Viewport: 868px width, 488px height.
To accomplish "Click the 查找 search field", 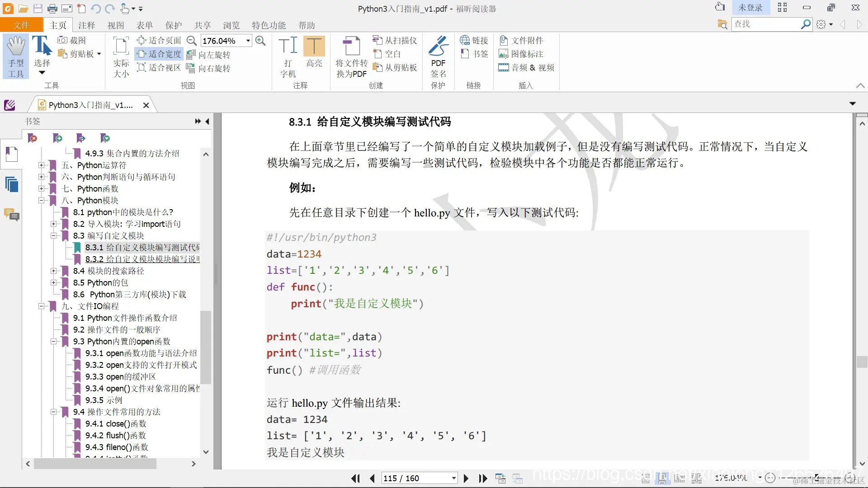I will (765, 24).
